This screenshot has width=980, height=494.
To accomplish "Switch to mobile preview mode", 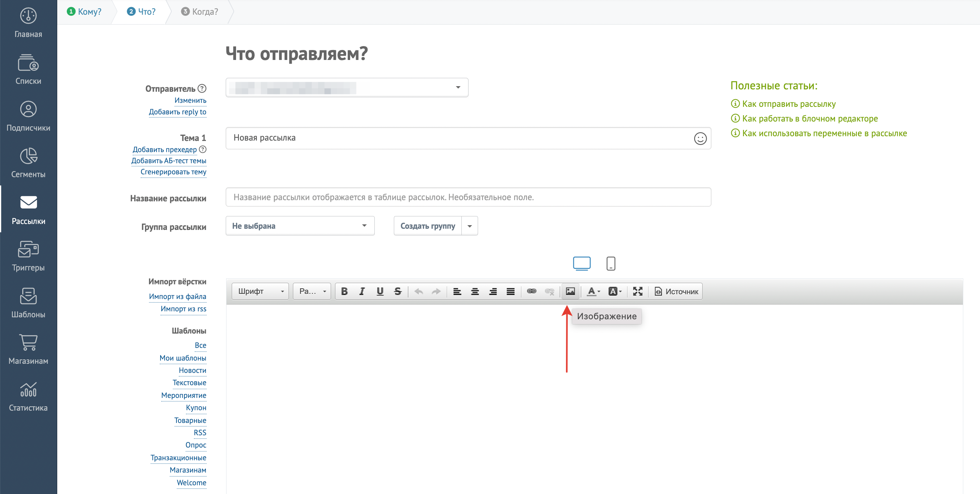I will pyautogui.click(x=611, y=263).
